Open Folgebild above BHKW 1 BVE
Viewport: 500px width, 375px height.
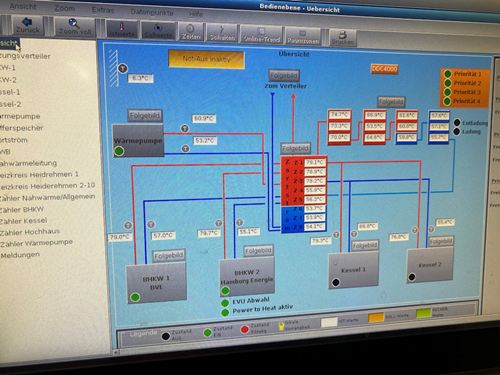(169, 256)
